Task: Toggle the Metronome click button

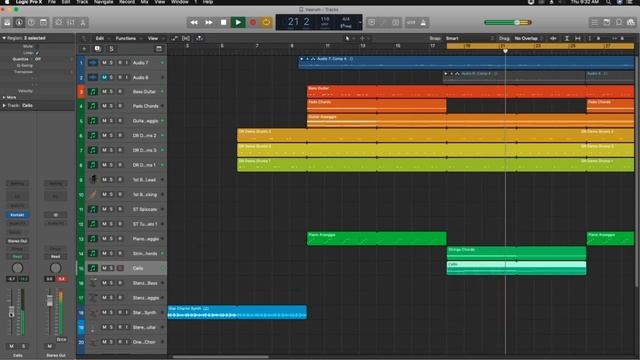Action: tap(423, 22)
